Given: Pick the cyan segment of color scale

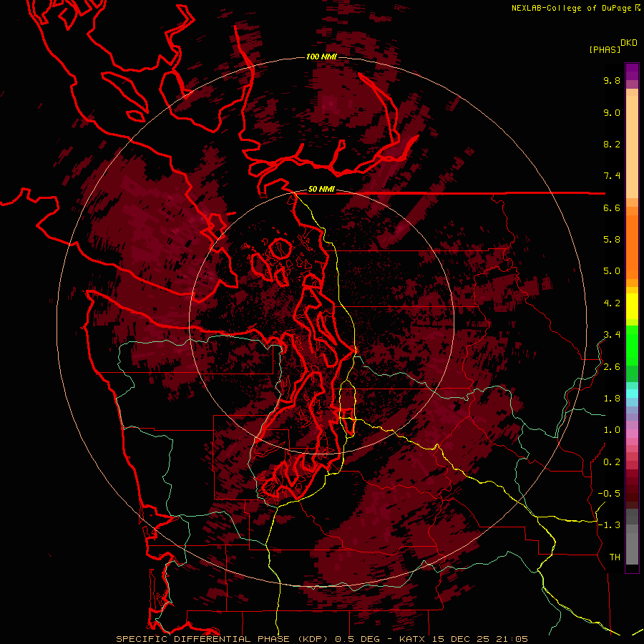Looking at the screenshot, I should tap(632, 393).
